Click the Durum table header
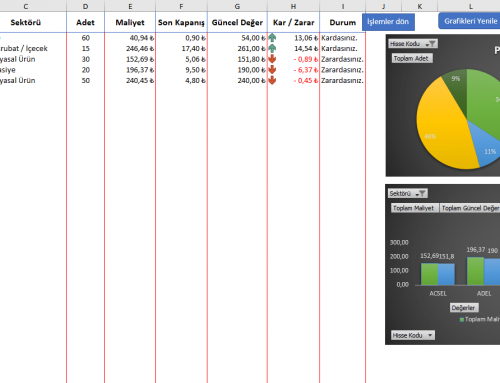Screen dimensions: 500x383 (x=343, y=22)
